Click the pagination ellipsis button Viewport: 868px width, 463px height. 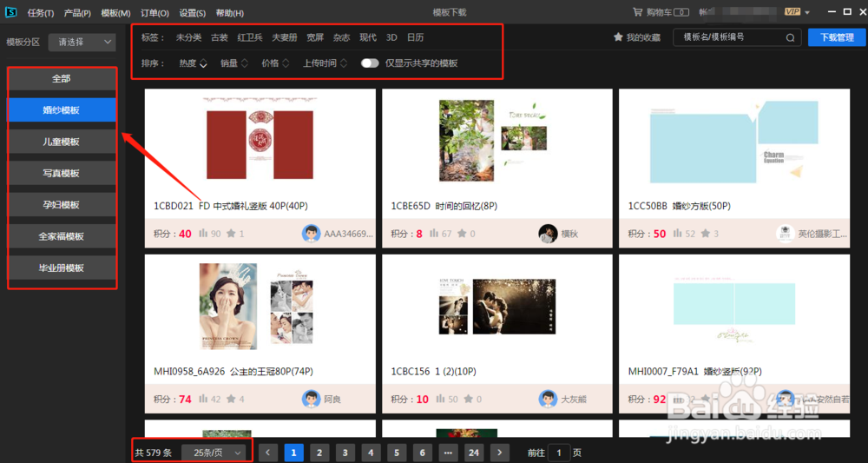[449, 453]
